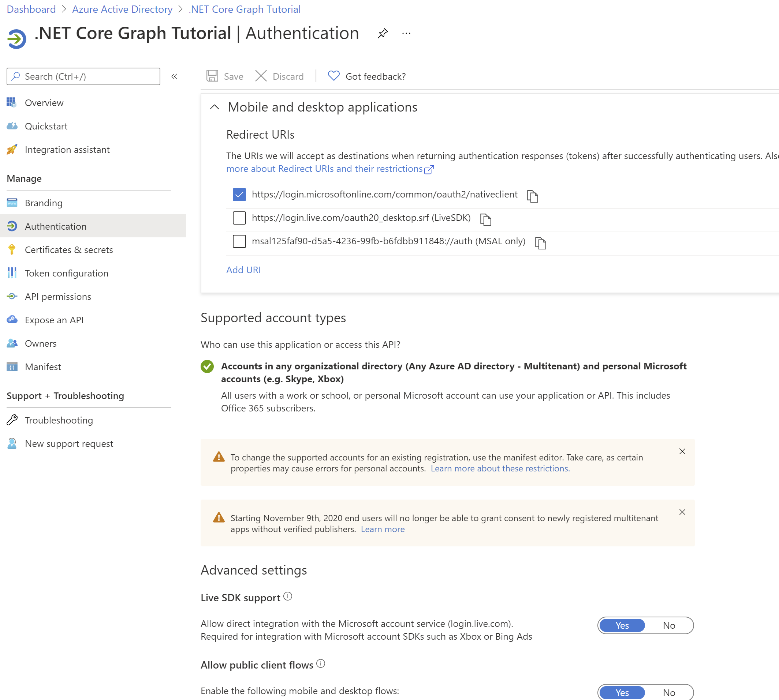
Task: Collapse the Mobile and desktop applications section
Action: tap(215, 107)
